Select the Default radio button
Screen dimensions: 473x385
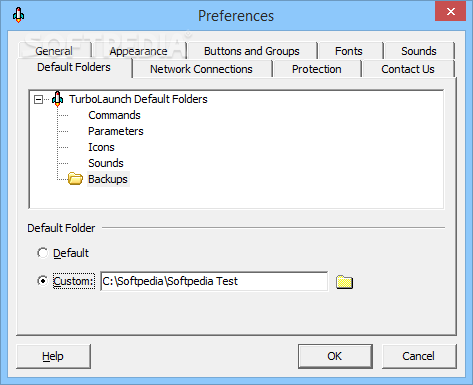(x=43, y=253)
